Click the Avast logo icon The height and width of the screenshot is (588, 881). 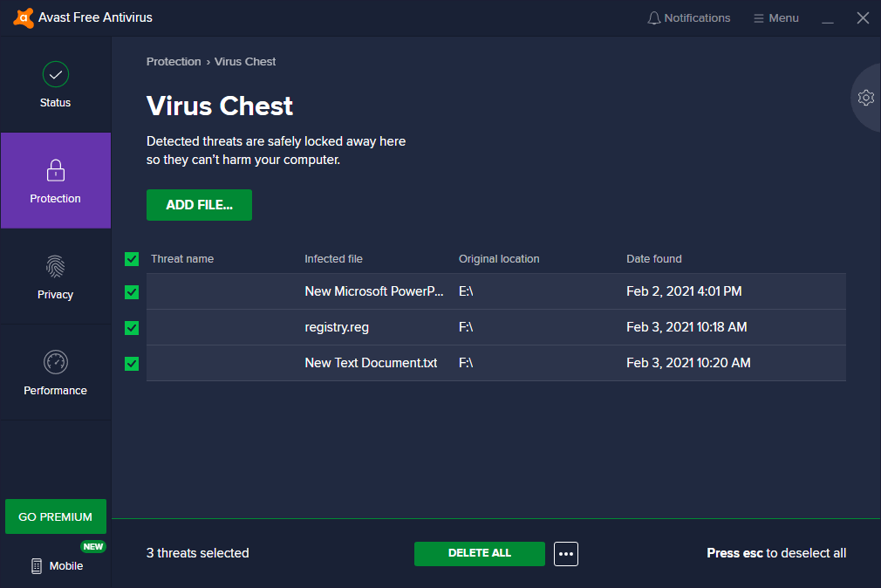coord(24,18)
